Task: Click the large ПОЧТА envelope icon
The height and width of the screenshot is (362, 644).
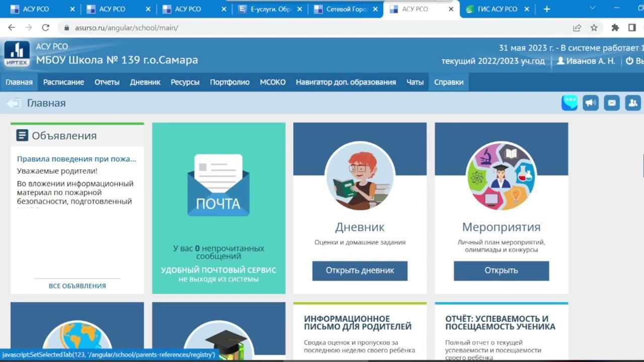Action: (x=218, y=185)
